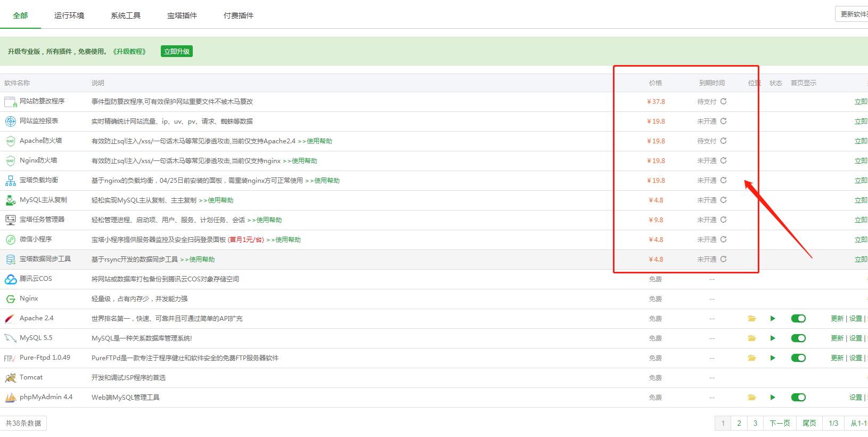
Task: Click Pure-Ftpd running status play icon
Action: coord(773,358)
